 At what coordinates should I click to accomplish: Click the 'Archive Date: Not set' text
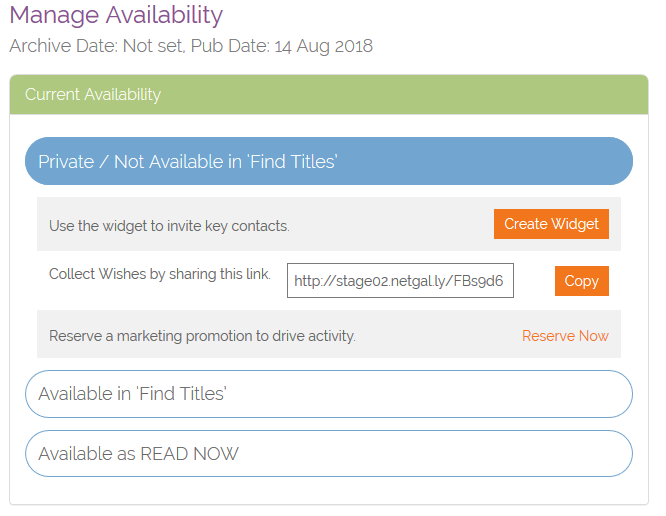94,46
